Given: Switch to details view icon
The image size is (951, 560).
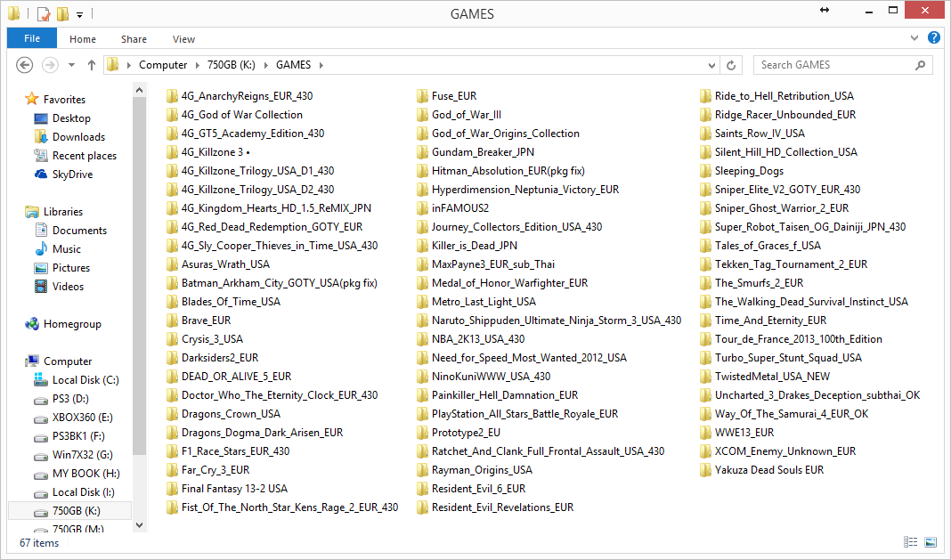Looking at the screenshot, I should tap(910, 542).
